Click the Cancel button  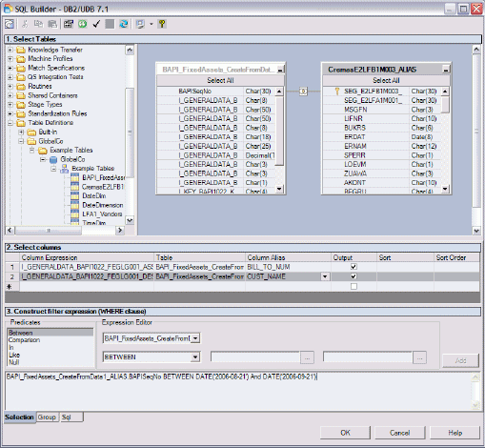click(400, 433)
